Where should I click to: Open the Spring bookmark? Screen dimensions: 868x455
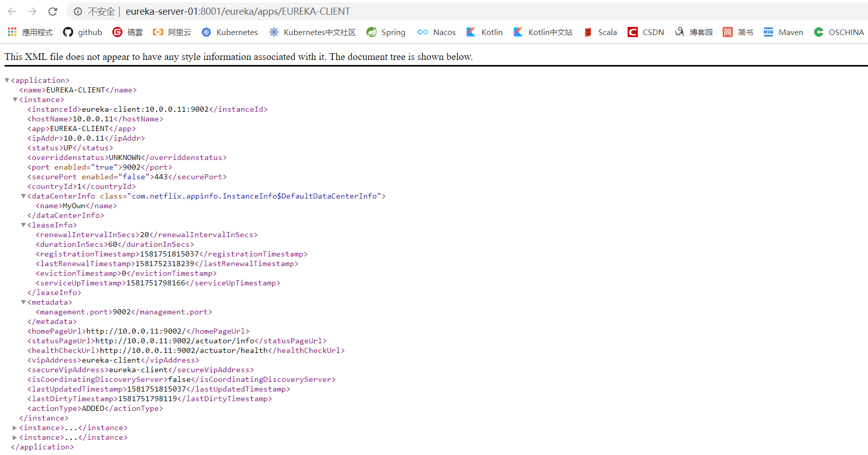pyautogui.click(x=386, y=32)
